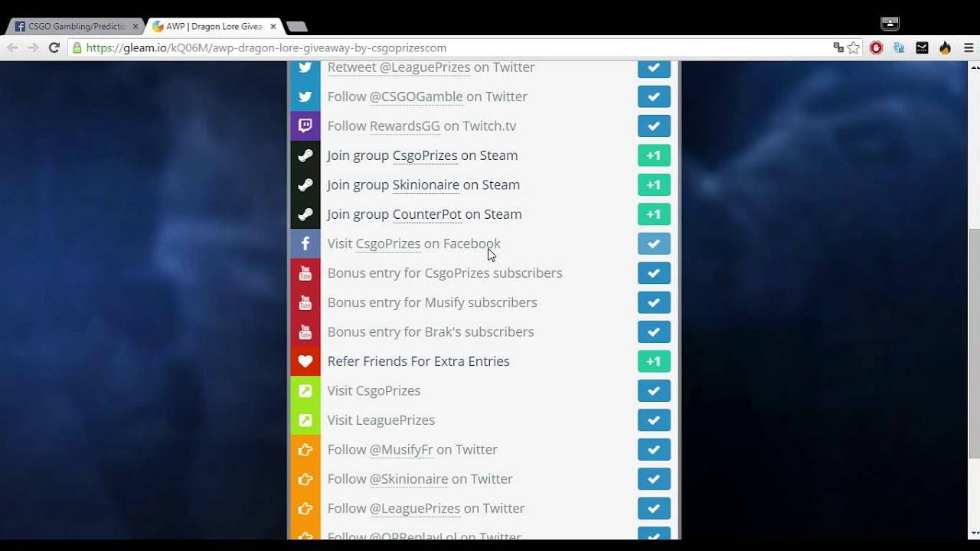
Task: Click the browser back arrow
Action: click(x=12, y=47)
